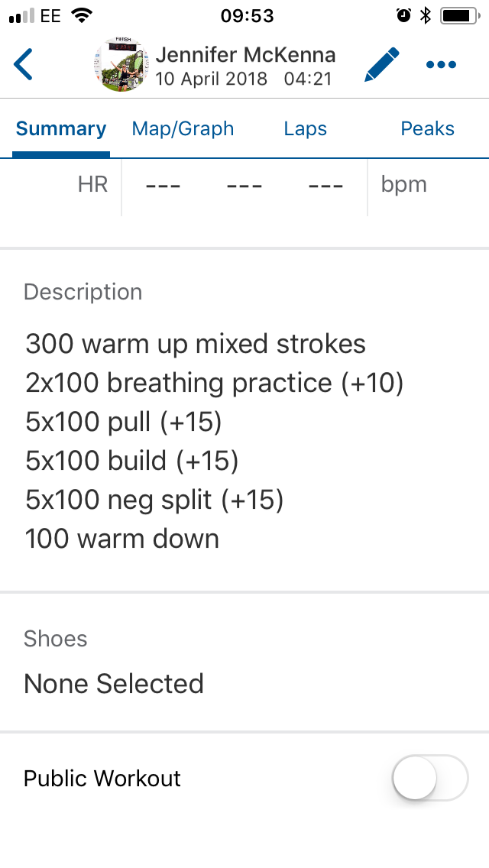Switch to the Laps tab
Image resolution: width=489 pixels, height=868 pixels.
(x=305, y=128)
